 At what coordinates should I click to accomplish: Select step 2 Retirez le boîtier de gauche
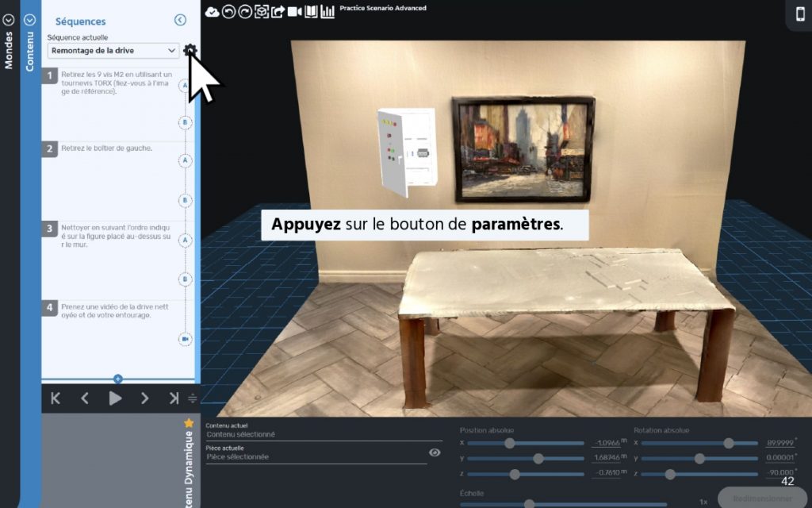click(x=107, y=148)
